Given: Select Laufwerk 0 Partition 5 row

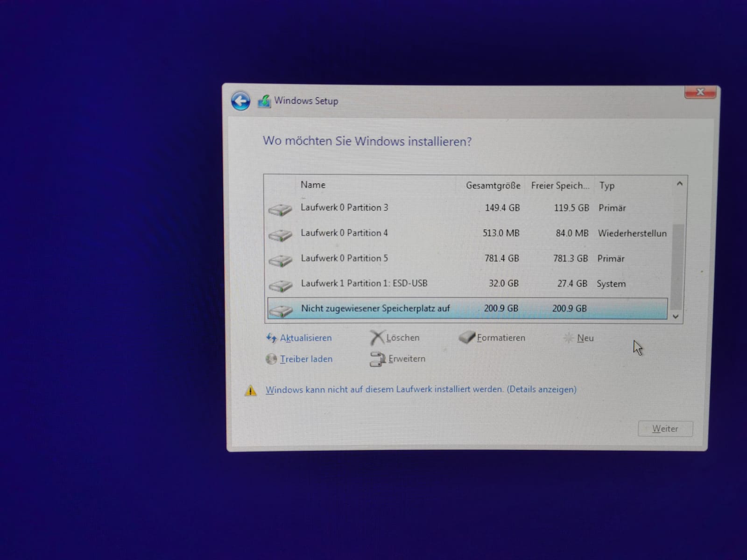Looking at the screenshot, I should tap(468, 258).
